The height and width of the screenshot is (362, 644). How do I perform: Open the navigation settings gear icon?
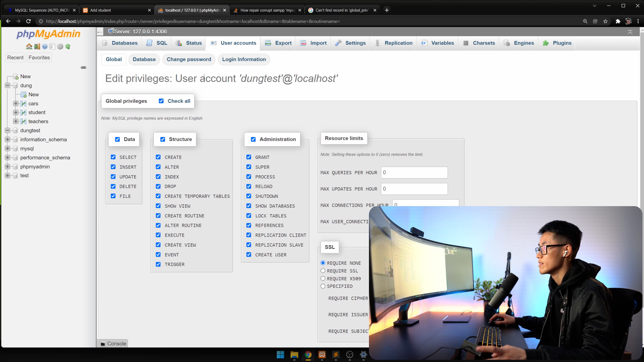pyautogui.click(x=60, y=46)
